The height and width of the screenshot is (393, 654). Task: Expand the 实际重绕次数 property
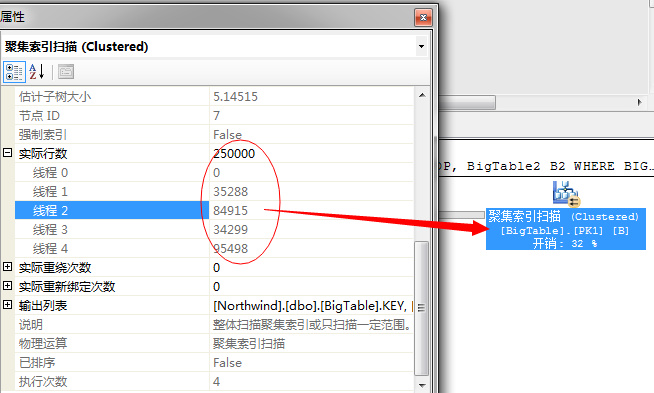click(x=8, y=267)
